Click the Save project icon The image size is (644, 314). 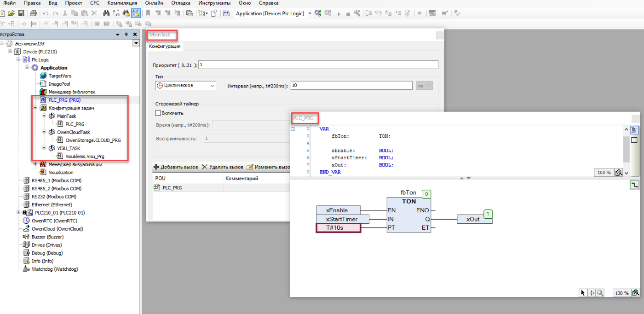click(x=21, y=13)
